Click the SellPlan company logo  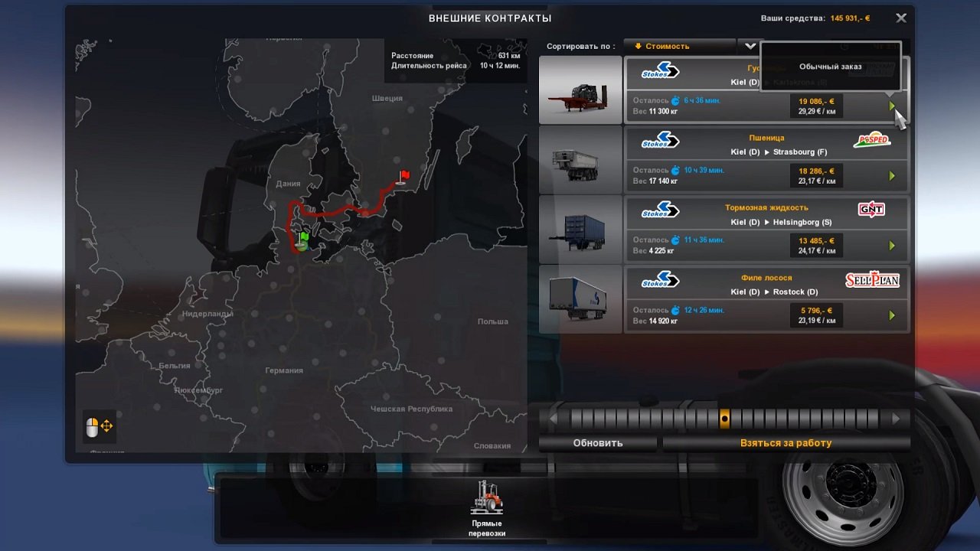click(x=871, y=280)
